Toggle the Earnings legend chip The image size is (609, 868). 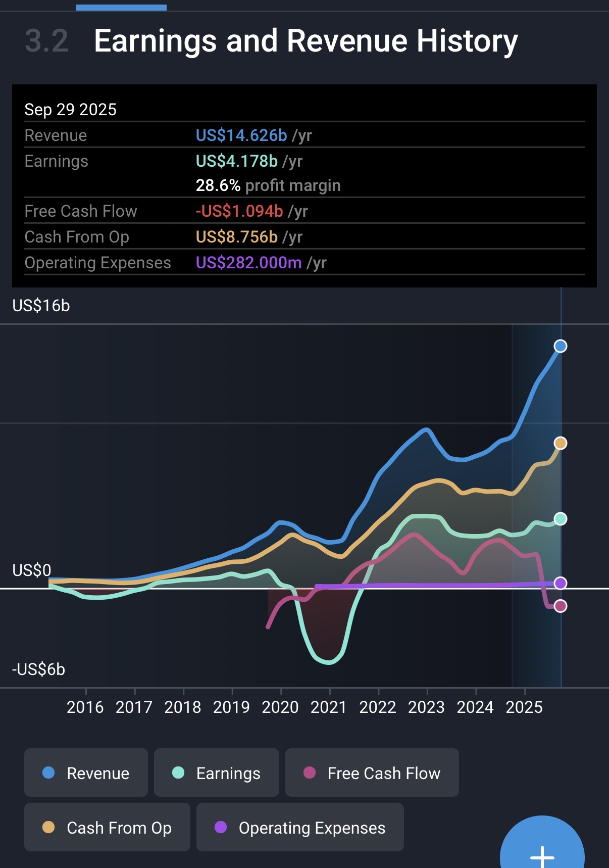coord(216,773)
